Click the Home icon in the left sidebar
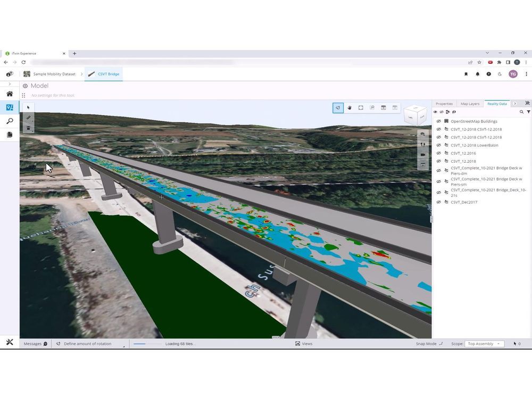Image resolution: width=532 pixels, height=399 pixels. tap(9, 94)
